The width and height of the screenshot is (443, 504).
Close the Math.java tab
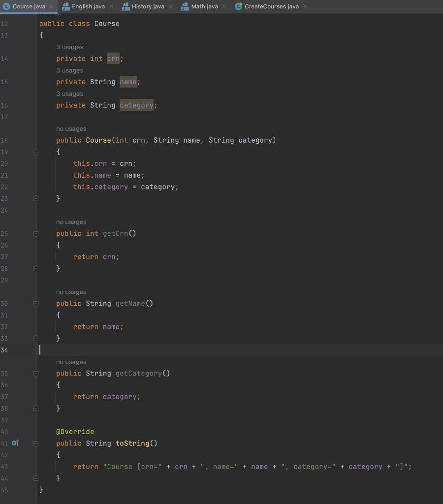click(x=224, y=6)
